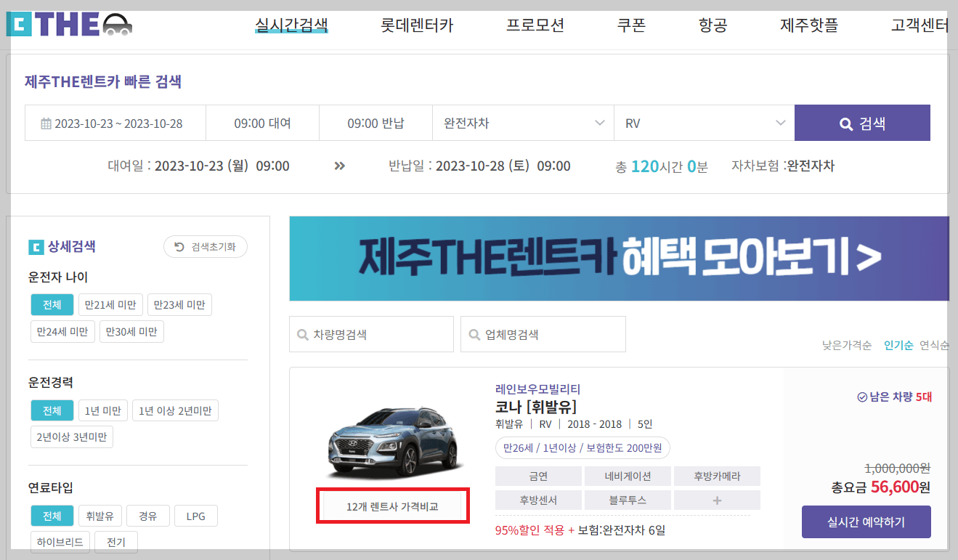Select the 만30세 미만 age filter
This screenshot has width=958, height=560.
click(131, 332)
